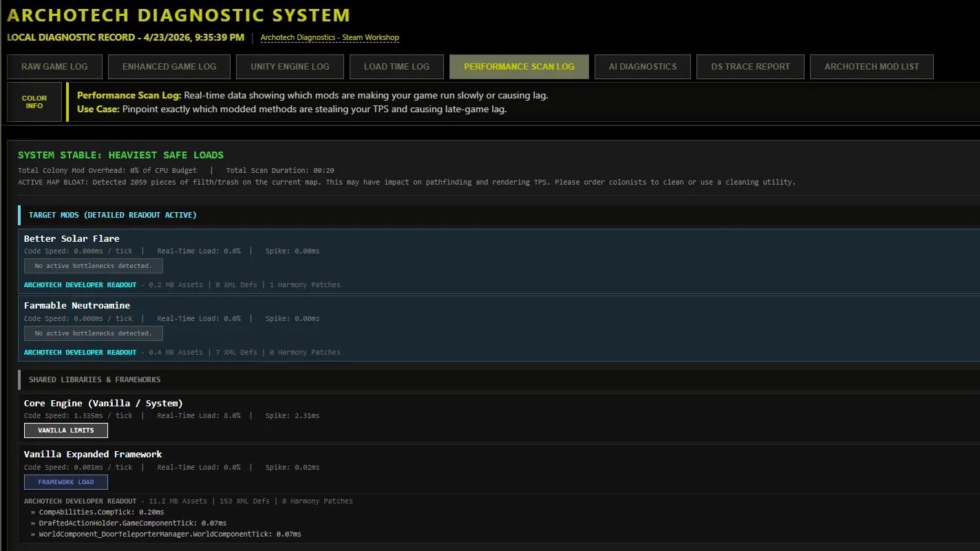View the DS Trace Report tab
The width and height of the screenshot is (980, 551).
(750, 67)
